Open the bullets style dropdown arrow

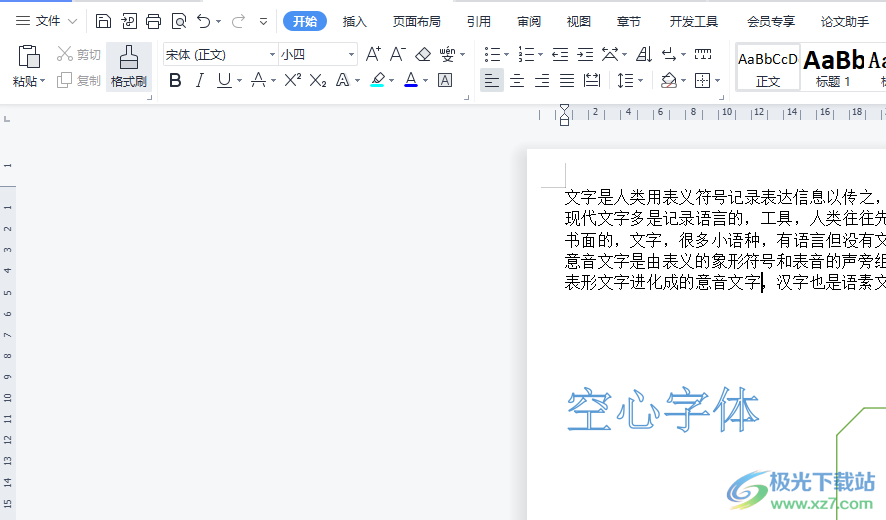pyautogui.click(x=506, y=55)
